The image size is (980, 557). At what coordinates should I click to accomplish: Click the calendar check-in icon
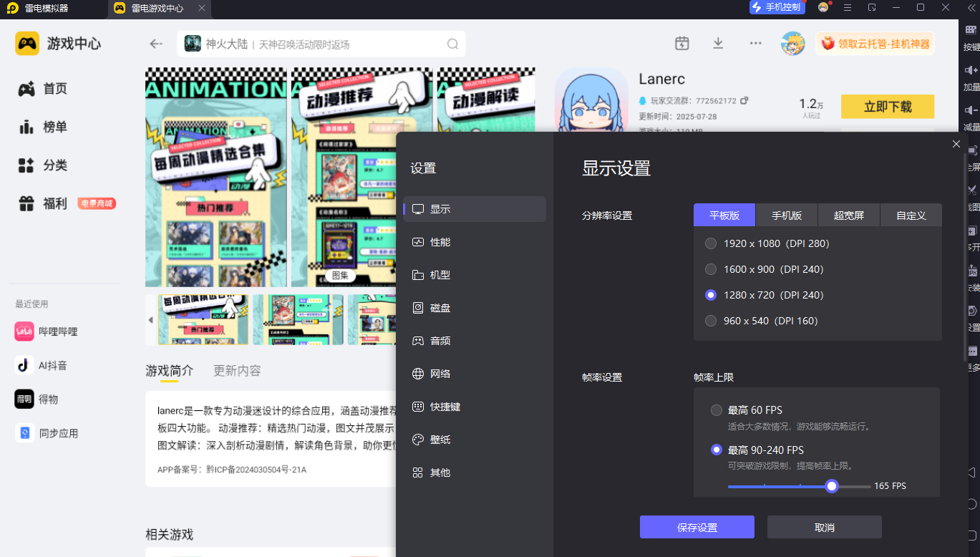(x=681, y=43)
